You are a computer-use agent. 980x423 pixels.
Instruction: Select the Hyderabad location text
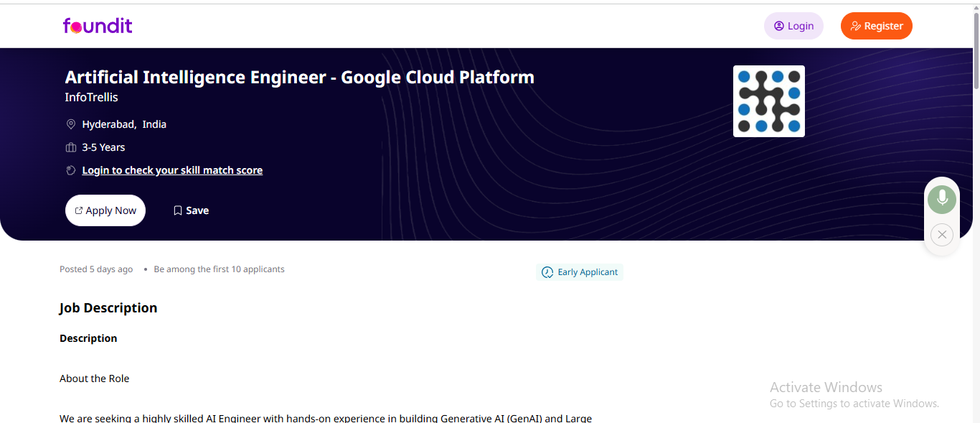pyautogui.click(x=108, y=124)
